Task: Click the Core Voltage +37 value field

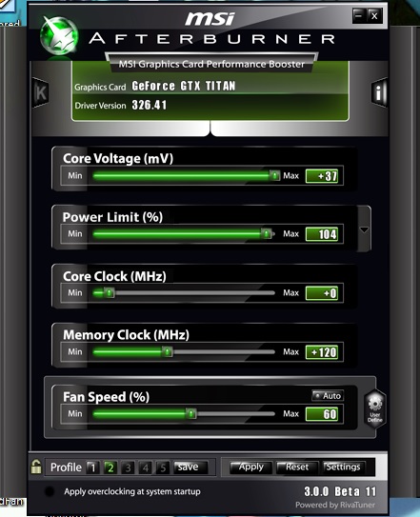Action: click(322, 176)
